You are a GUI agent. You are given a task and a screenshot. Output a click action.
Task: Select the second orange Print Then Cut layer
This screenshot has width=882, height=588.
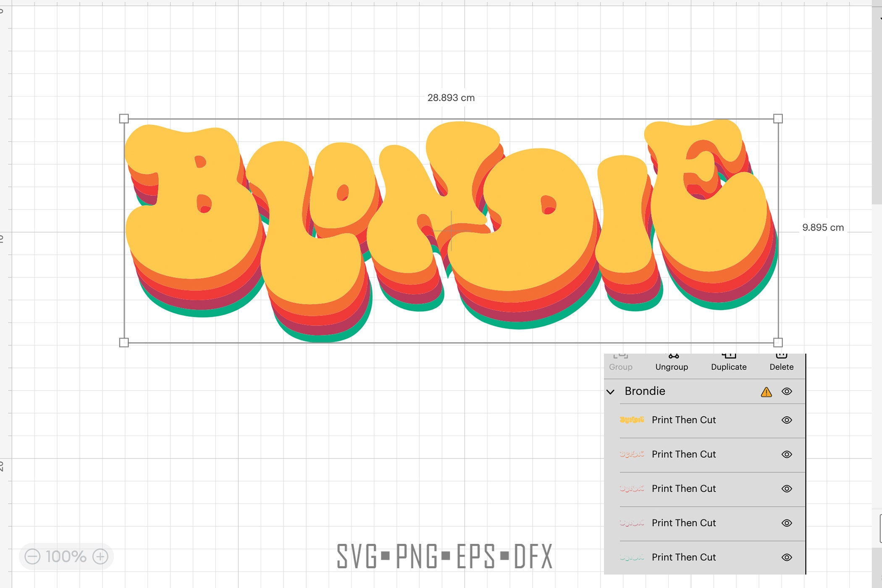685,454
